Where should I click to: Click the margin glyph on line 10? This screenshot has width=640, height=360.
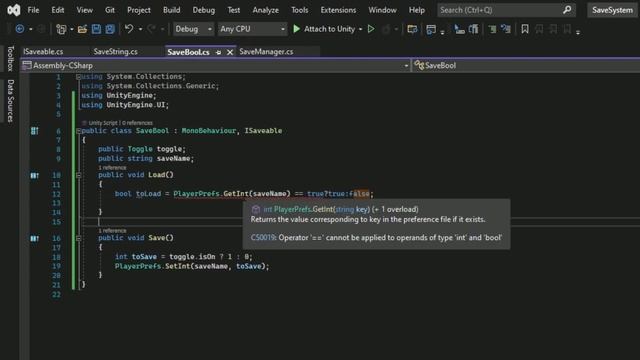tap(34, 176)
